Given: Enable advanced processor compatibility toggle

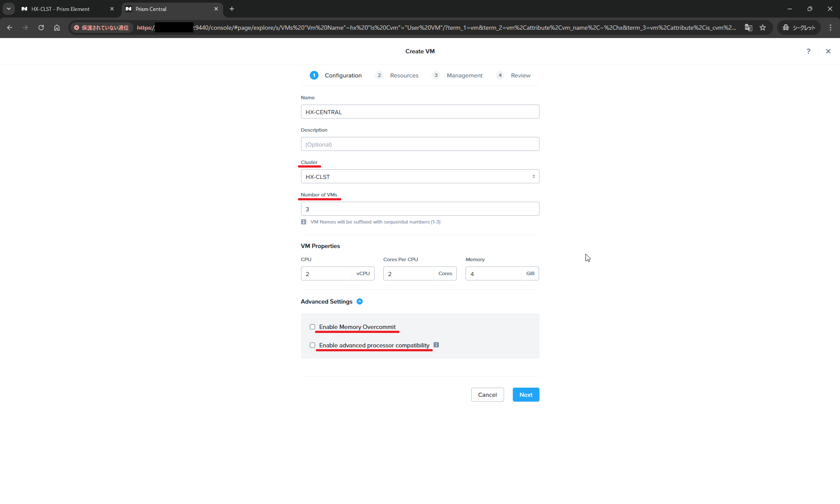Looking at the screenshot, I should pos(313,345).
